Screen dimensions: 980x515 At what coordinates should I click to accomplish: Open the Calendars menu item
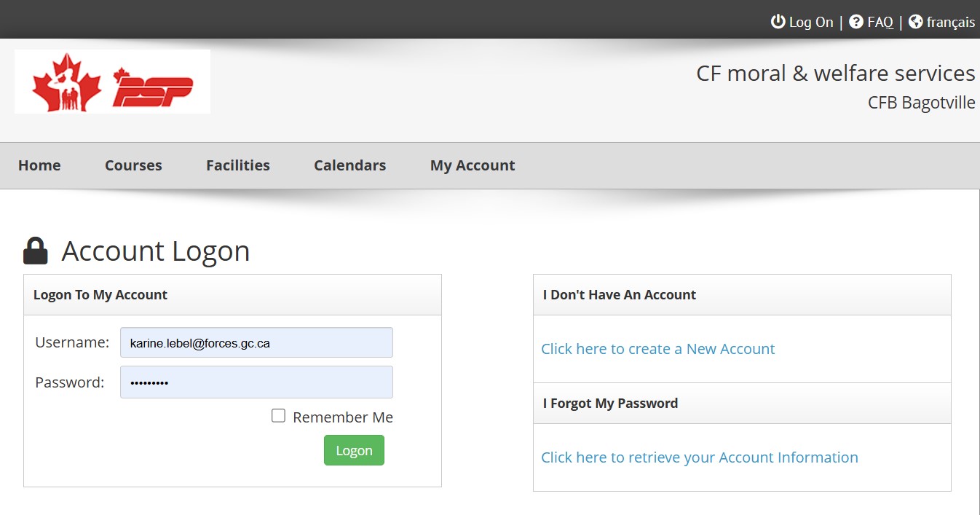[349, 165]
